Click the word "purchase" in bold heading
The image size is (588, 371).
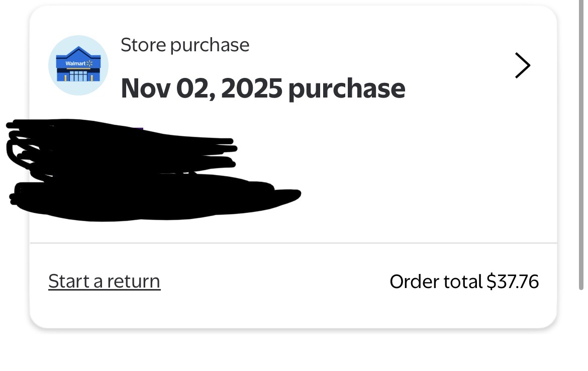[x=347, y=89]
